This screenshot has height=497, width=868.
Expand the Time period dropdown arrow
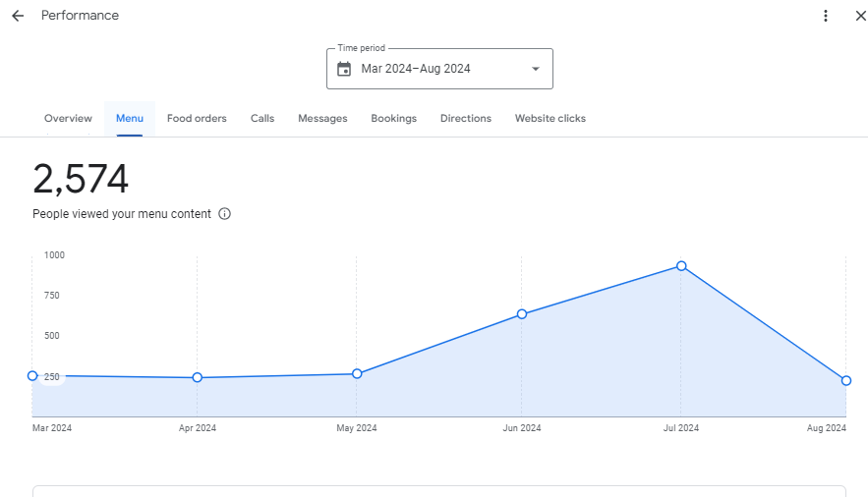(x=536, y=69)
